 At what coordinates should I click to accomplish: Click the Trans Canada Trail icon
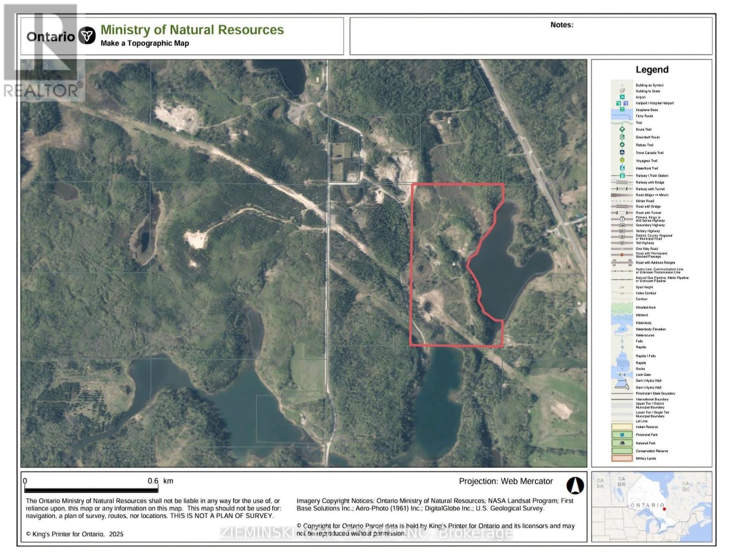point(622,152)
